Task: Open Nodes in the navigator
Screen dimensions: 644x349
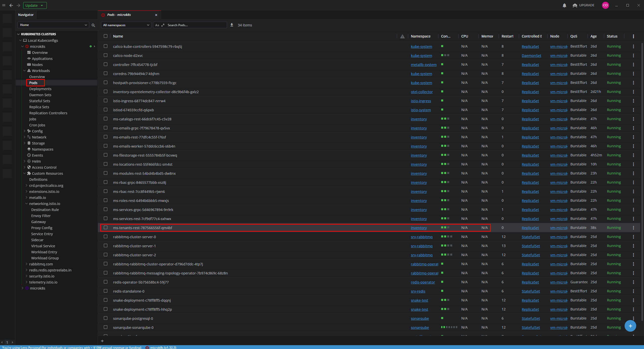Action: tap(37, 64)
